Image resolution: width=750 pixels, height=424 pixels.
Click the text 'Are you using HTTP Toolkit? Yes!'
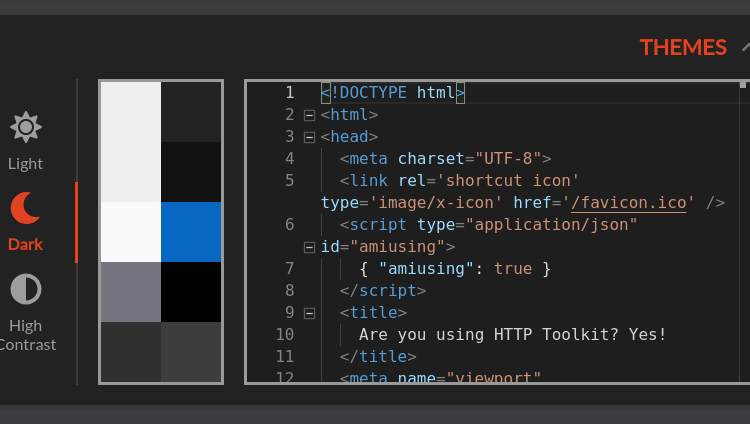(512, 335)
